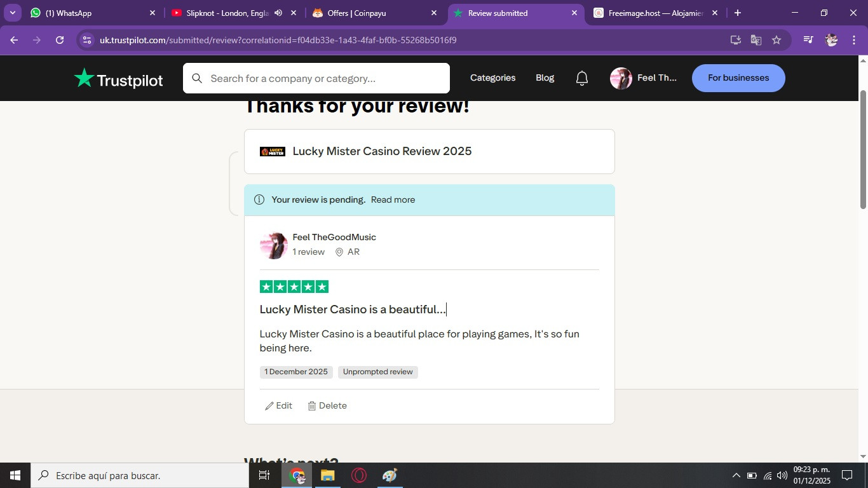
Task: Open the tab search dropdown arrow
Action: 12,13
